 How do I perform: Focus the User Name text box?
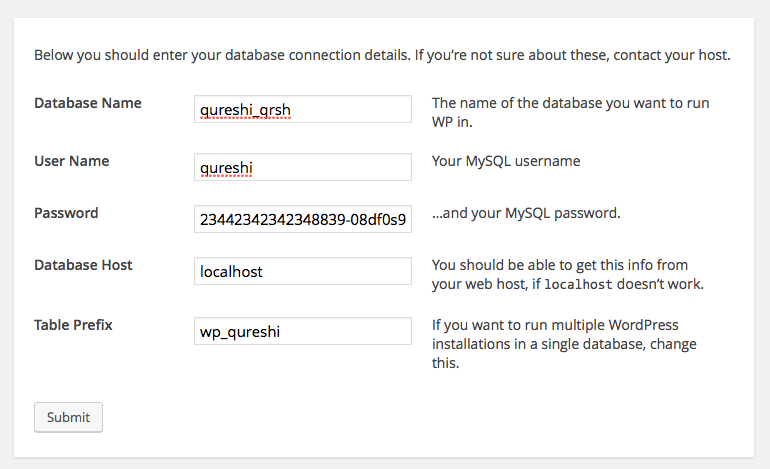tap(302, 167)
